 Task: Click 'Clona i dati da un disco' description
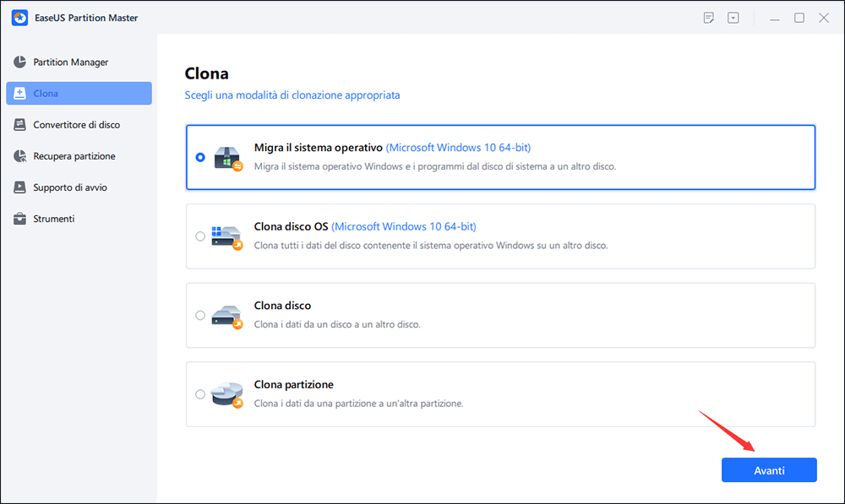337,325
